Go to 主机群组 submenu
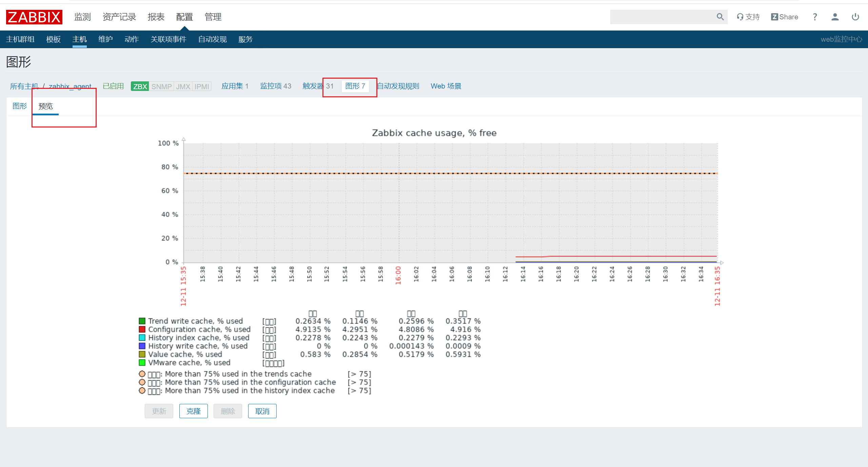The height and width of the screenshot is (467, 868). pyautogui.click(x=20, y=39)
